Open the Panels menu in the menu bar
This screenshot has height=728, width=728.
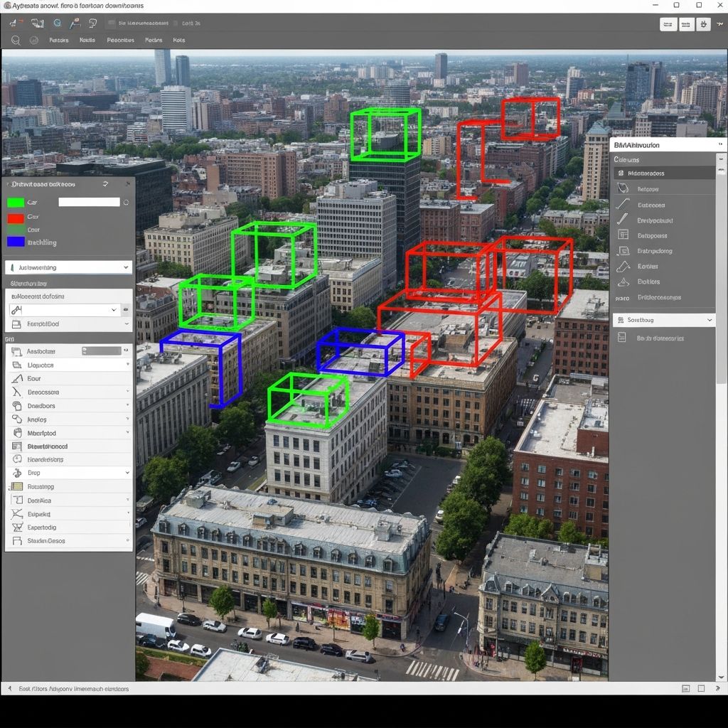pos(59,40)
